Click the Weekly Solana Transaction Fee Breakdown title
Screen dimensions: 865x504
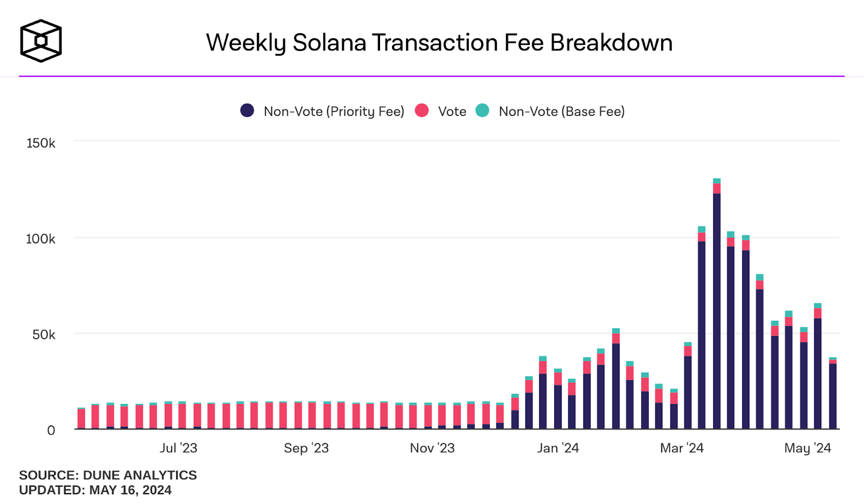click(x=439, y=43)
